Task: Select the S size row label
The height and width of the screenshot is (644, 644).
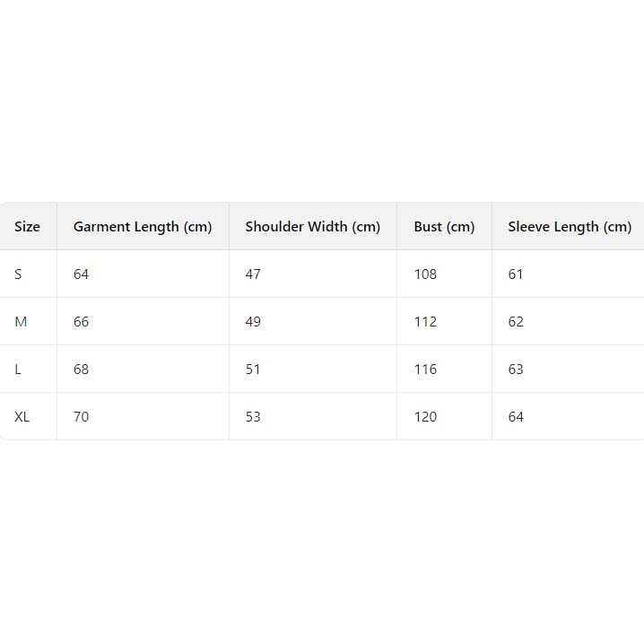Action: 18,274
